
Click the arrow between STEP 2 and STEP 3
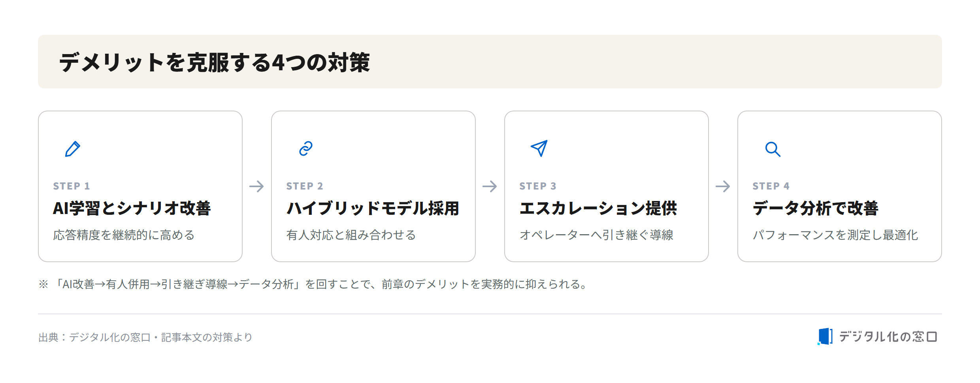point(490,186)
